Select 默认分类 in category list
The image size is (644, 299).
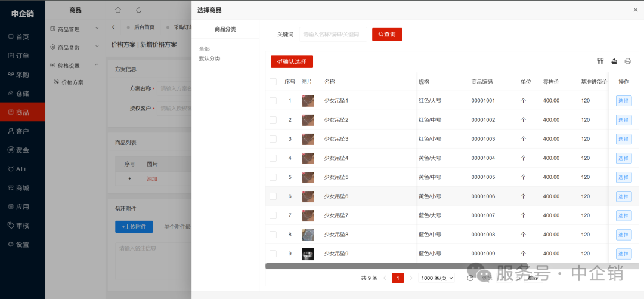209,58
